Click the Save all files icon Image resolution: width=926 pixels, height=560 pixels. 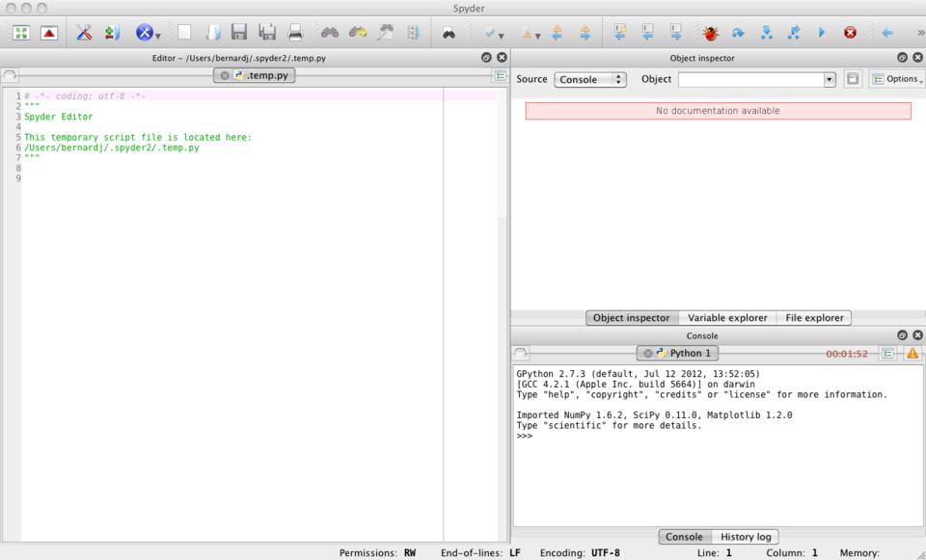pos(267,32)
